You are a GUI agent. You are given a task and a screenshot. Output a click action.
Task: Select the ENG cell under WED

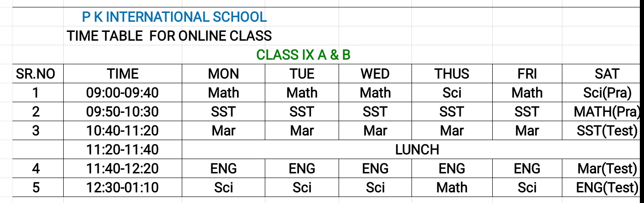(375, 169)
